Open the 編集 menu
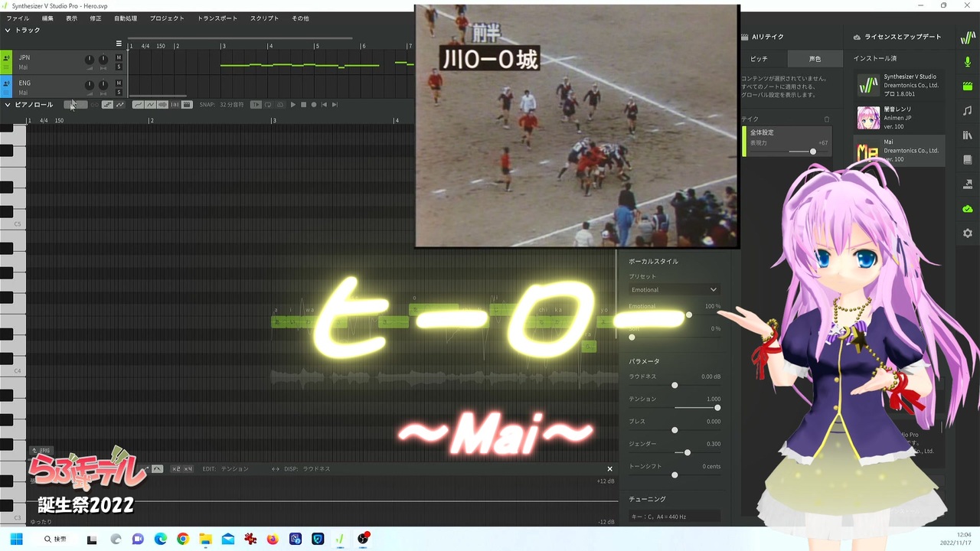 47,18
